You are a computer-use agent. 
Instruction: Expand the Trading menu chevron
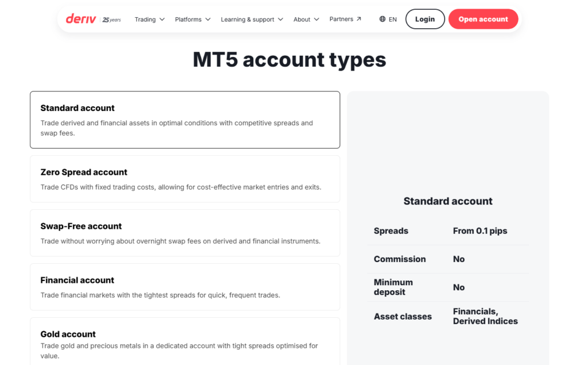tap(162, 19)
